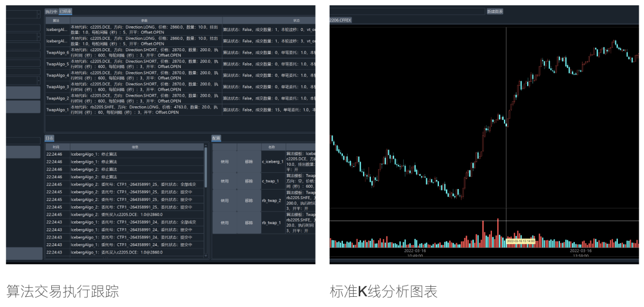The width and height of the screenshot is (644, 307).
Task: Select the 配置 panel tab
Action: pyautogui.click(x=216, y=138)
